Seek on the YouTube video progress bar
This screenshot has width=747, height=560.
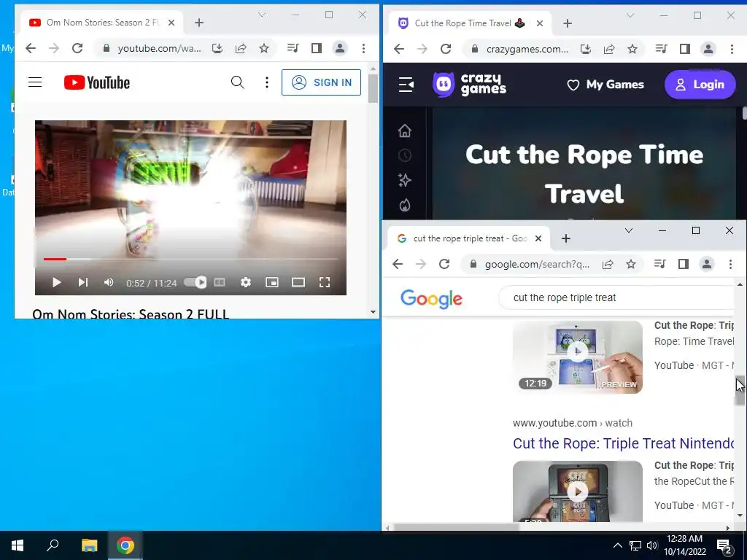tap(190, 259)
